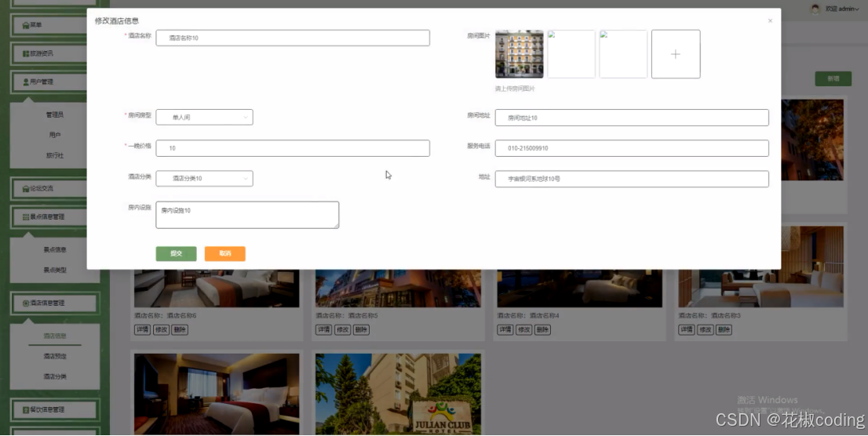Open the 房间房型 dropdown showing 单人间
The height and width of the screenshot is (436, 868).
pos(204,118)
